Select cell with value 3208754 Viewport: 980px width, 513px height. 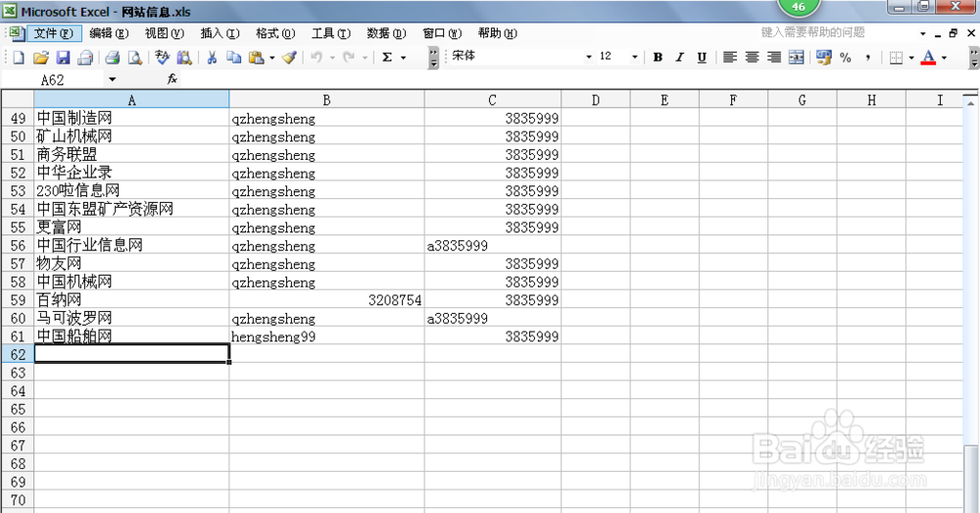(327, 300)
